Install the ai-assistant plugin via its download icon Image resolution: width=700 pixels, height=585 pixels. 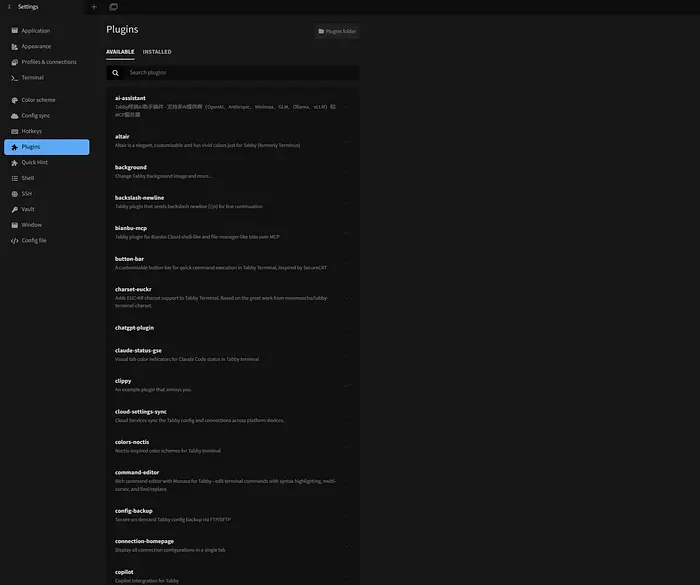(x=346, y=106)
